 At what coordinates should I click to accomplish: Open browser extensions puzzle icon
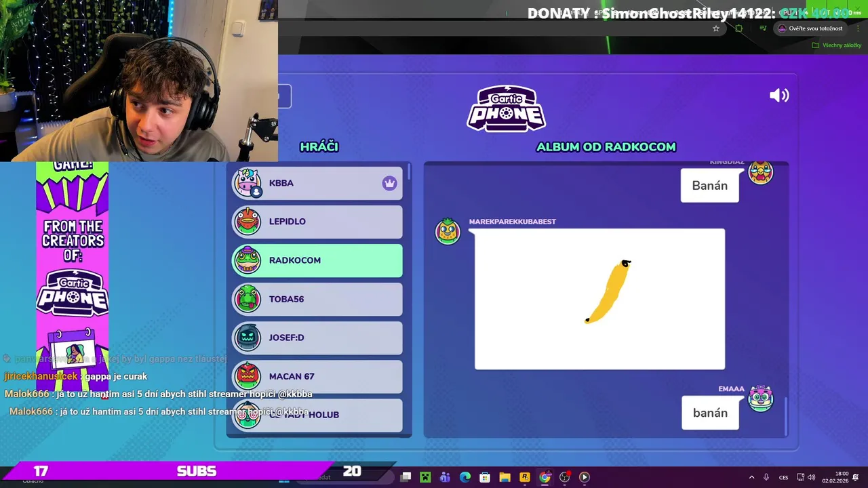point(739,28)
